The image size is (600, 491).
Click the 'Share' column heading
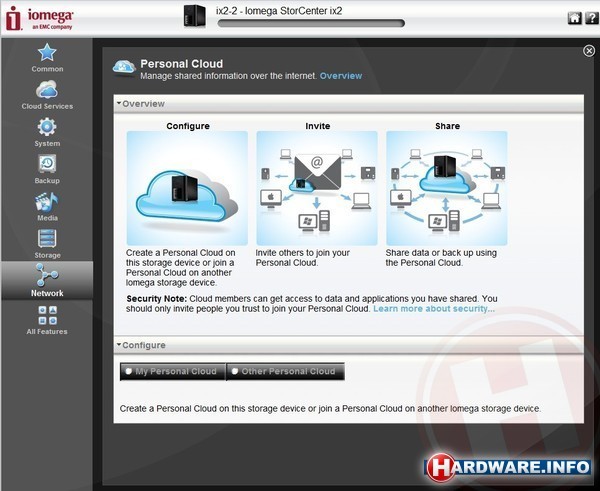click(x=447, y=126)
